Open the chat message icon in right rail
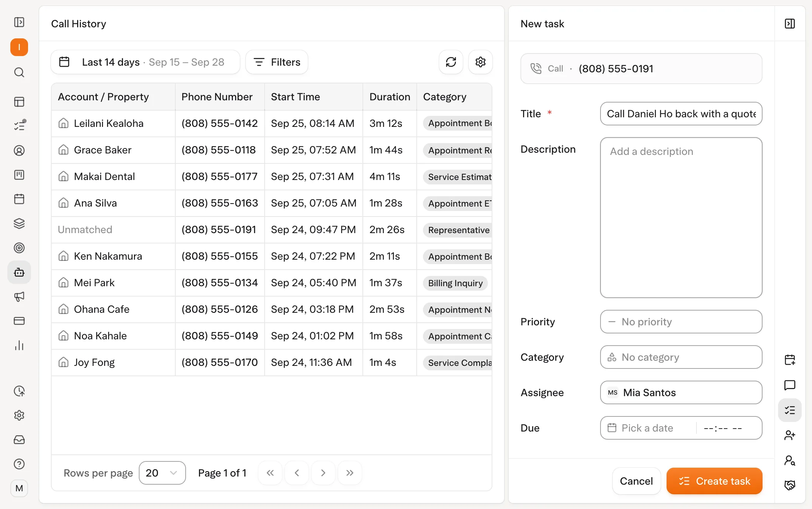 click(790, 385)
